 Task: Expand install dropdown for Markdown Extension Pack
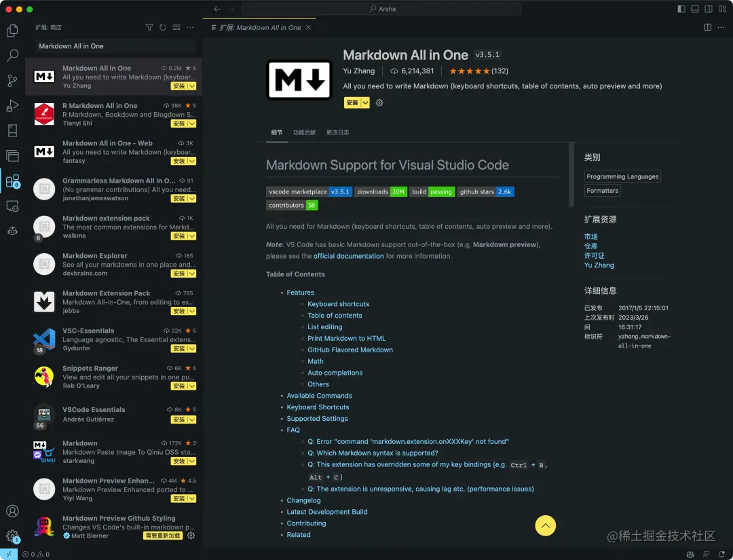[x=191, y=312]
